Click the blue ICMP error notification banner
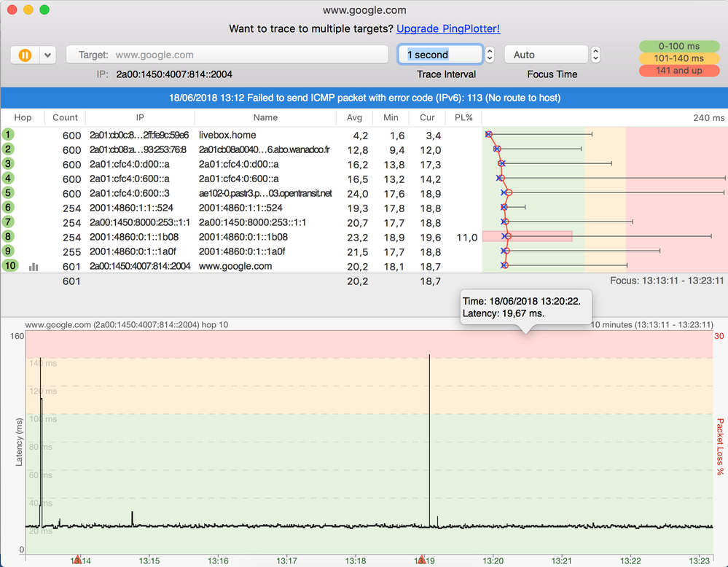This screenshot has width=728, height=567. pos(364,98)
